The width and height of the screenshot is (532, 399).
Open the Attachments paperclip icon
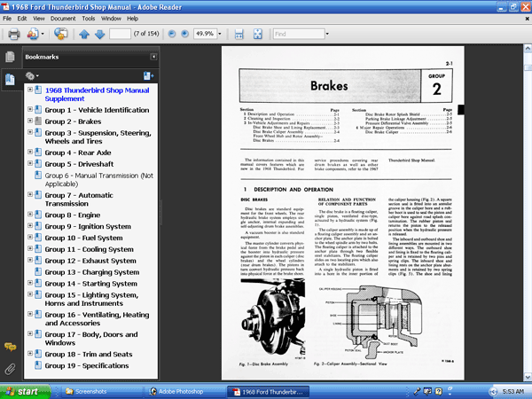10,369
